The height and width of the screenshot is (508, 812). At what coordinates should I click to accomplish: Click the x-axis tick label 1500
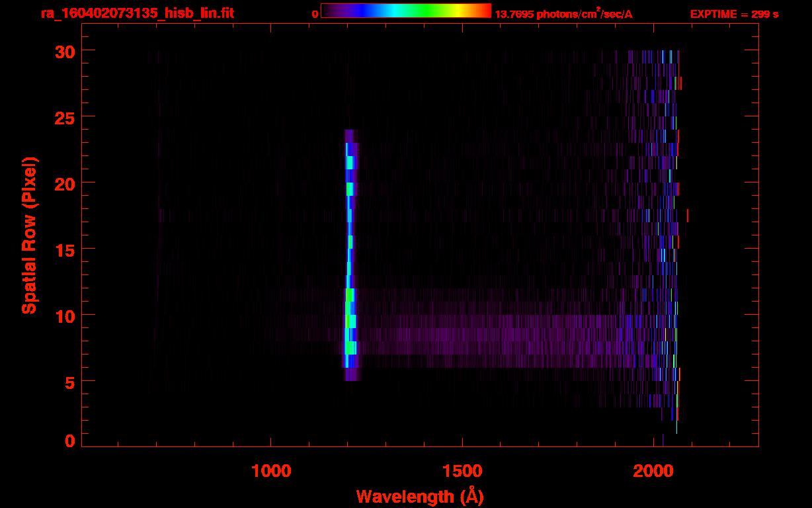(462, 470)
